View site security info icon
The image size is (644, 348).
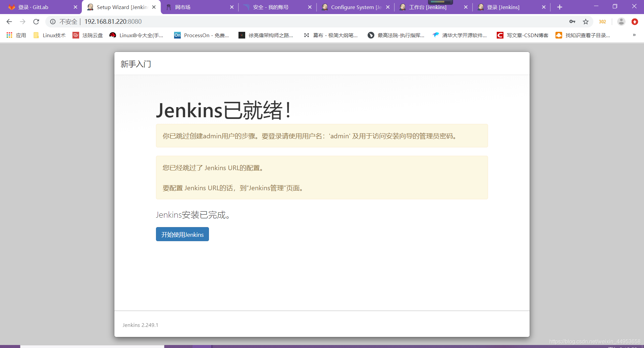point(53,22)
